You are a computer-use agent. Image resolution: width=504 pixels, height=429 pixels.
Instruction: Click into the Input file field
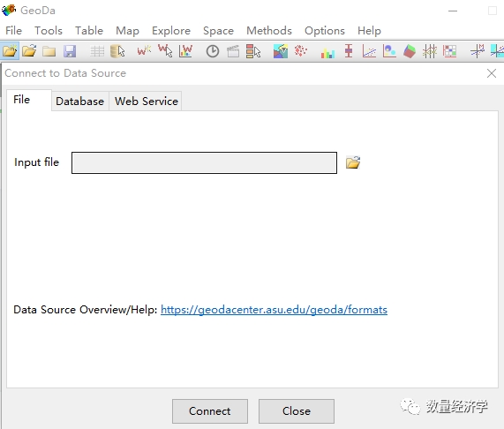[x=204, y=163]
